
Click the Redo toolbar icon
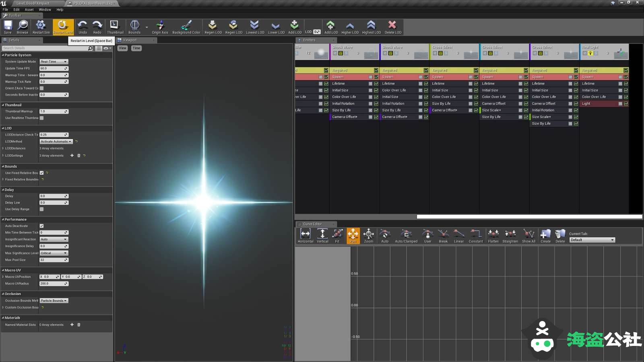(97, 27)
